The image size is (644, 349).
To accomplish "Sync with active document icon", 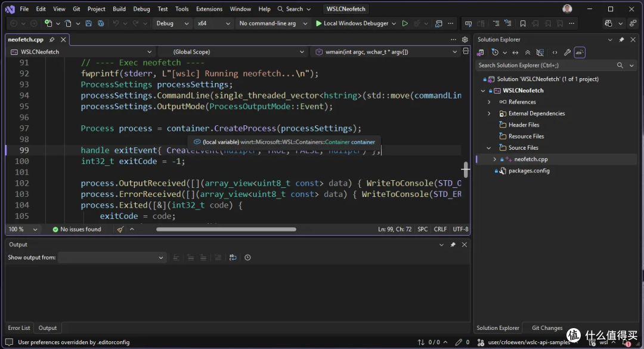I will pos(515,52).
